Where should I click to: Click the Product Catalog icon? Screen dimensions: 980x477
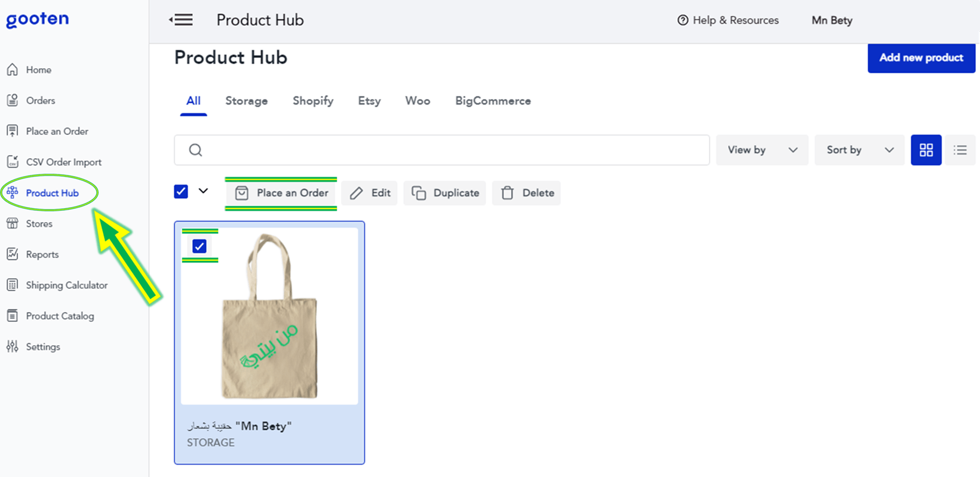point(13,316)
